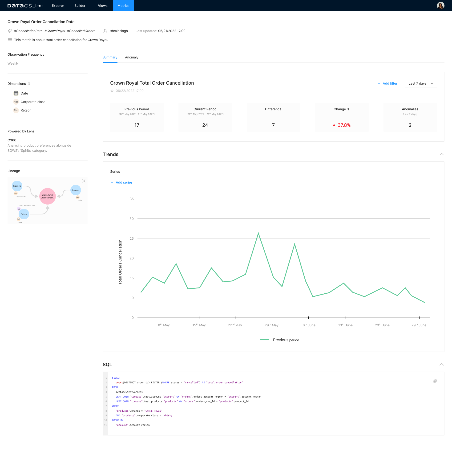
Task: Click the refresh icon beside 06/22/2022 17:00
Action: tap(112, 91)
